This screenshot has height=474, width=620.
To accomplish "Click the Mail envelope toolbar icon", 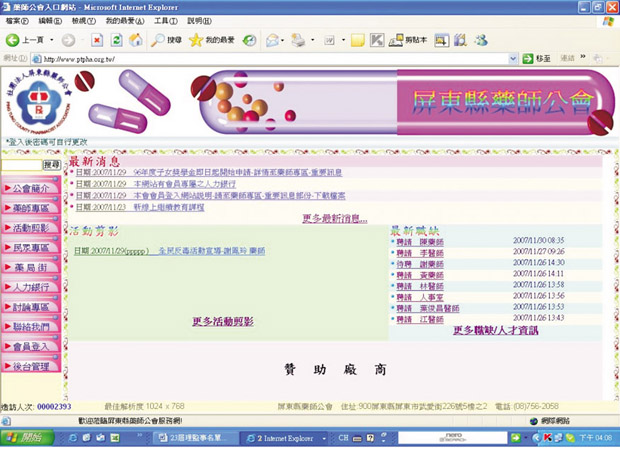I will point(272,40).
